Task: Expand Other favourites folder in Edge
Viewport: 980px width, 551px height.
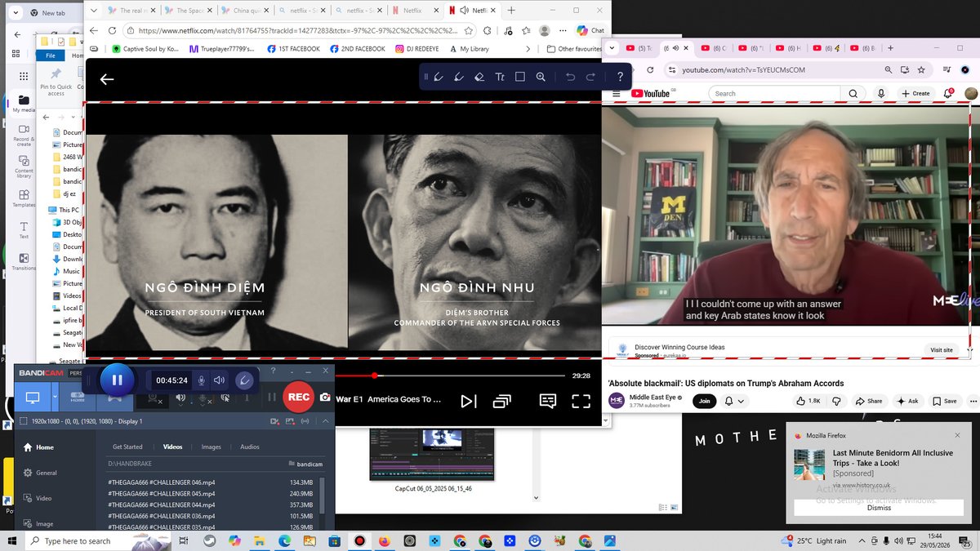Action: point(574,49)
